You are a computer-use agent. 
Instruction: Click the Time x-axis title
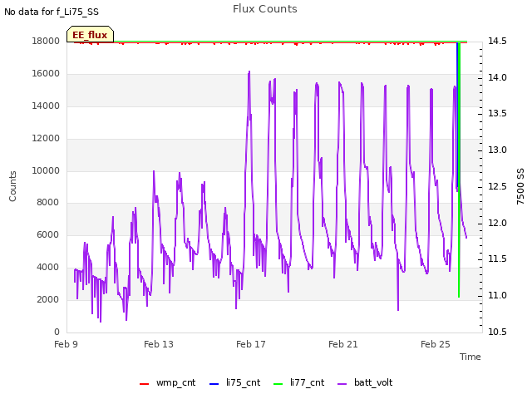(x=470, y=357)
